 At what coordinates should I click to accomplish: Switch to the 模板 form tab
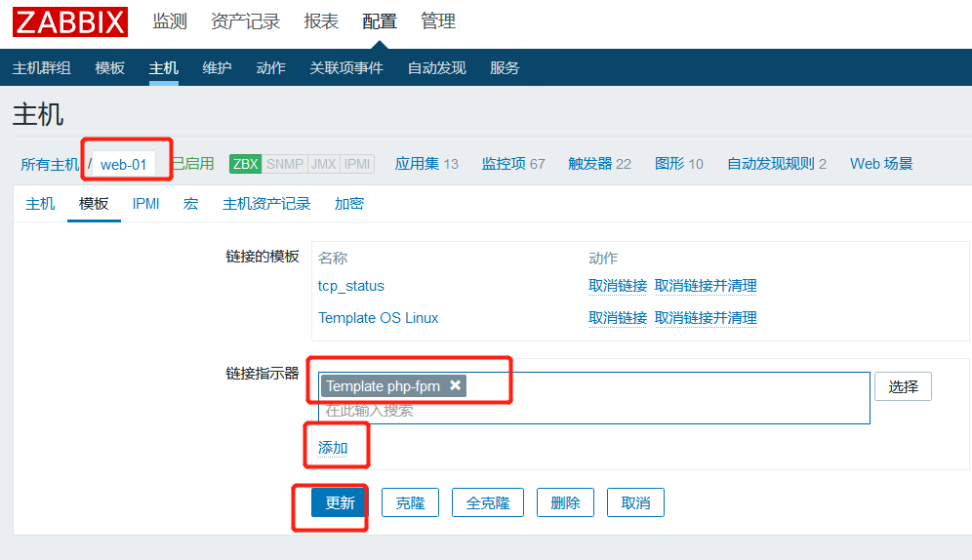[x=95, y=204]
